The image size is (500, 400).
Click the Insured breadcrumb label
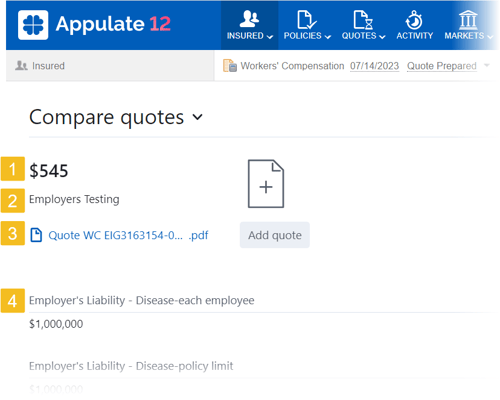48,66
